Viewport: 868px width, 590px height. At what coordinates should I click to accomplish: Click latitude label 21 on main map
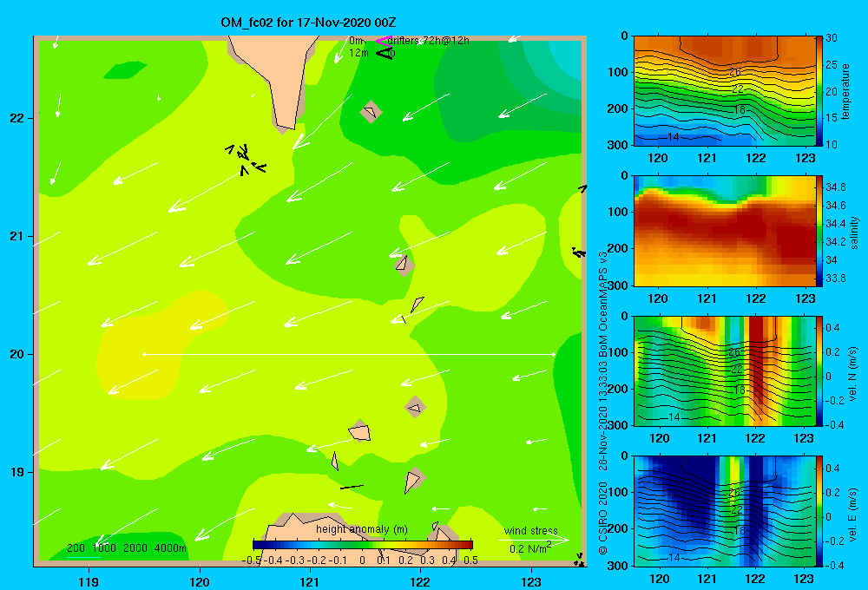[x=17, y=236]
